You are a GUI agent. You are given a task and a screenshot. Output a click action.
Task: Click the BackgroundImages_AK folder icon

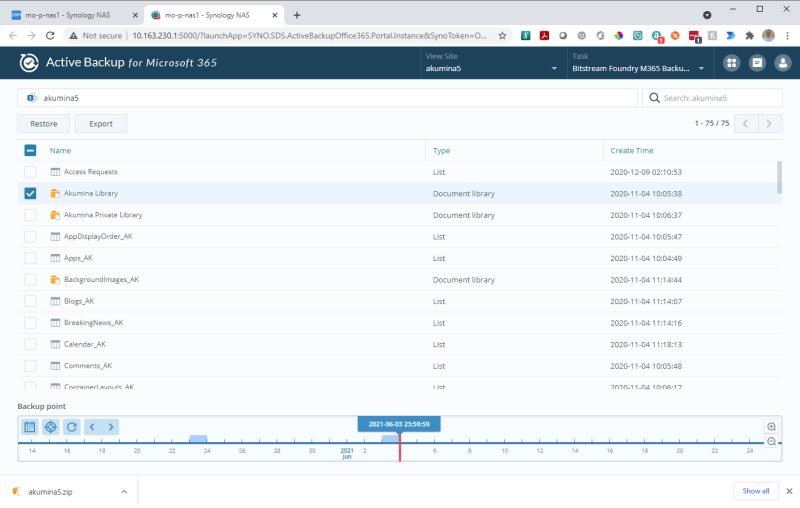pos(55,280)
